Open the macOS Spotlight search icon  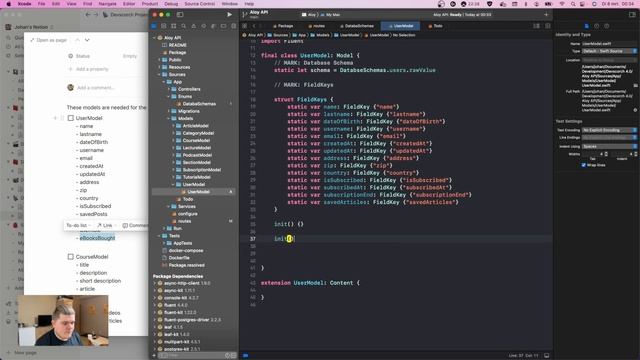point(573,4)
